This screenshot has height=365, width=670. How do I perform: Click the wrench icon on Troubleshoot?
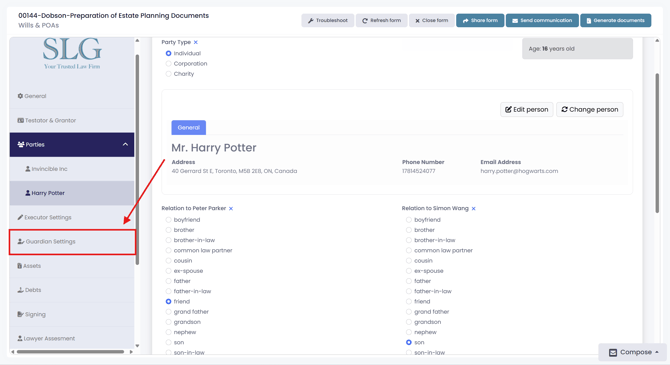coord(311,21)
